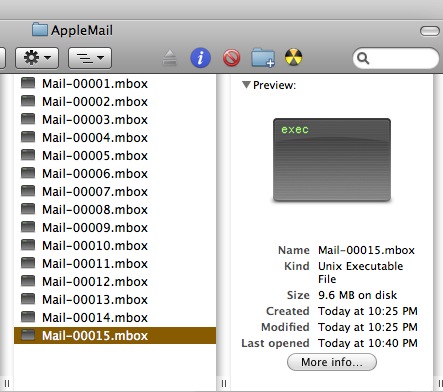This screenshot has height=392, width=443.
Task: Click the More info... button
Action: pyautogui.click(x=332, y=362)
